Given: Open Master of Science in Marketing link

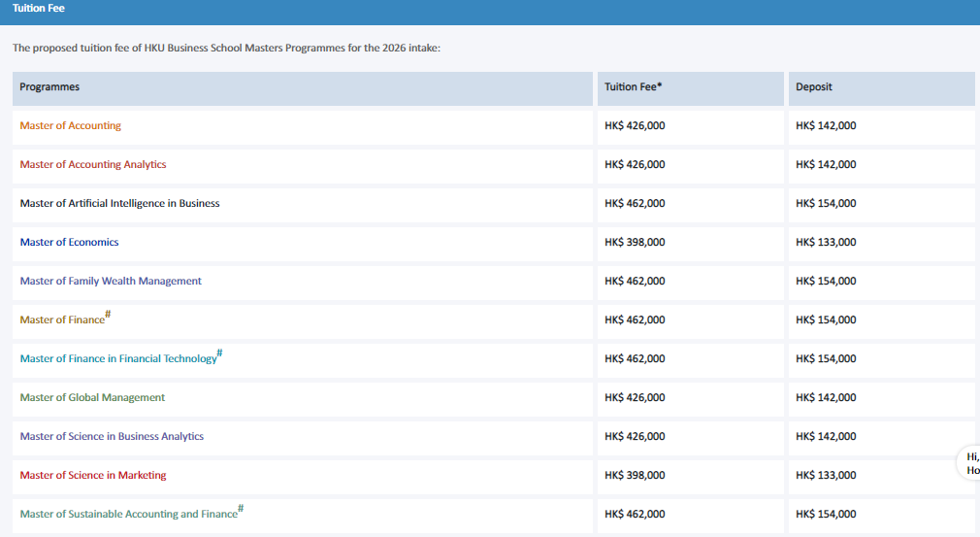Looking at the screenshot, I should click(92, 475).
